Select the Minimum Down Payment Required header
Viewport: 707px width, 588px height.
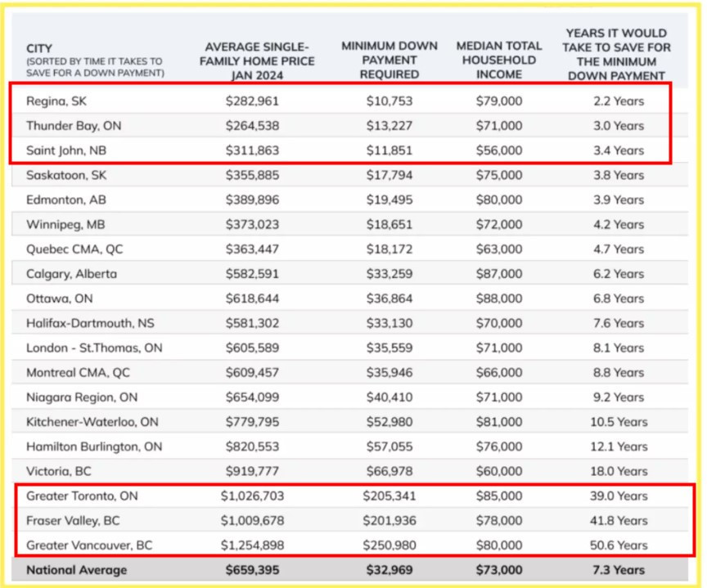tap(390, 60)
